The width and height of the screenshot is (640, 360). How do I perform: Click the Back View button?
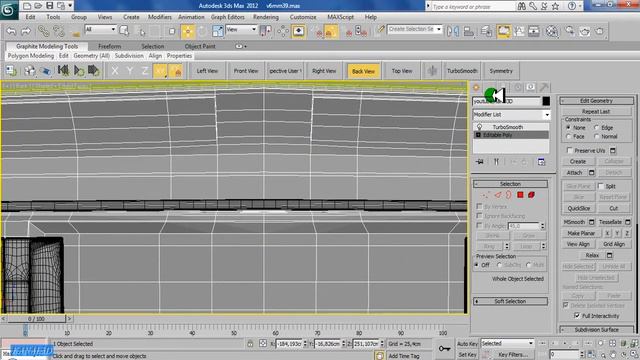tap(363, 71)
